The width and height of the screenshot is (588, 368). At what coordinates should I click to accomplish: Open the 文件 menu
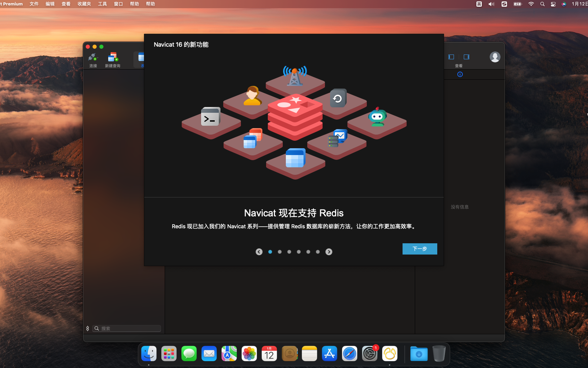(34, 4)
